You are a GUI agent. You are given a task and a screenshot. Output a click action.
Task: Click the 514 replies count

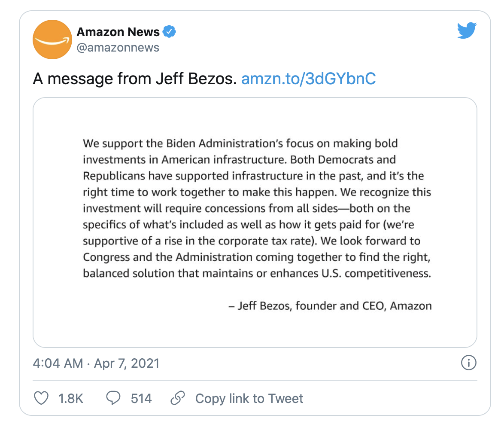(x=141, y=399)
